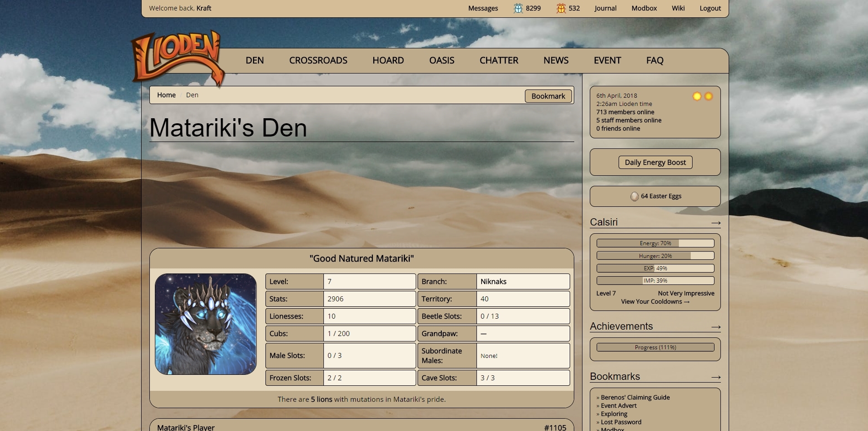Select the first sun weather icon

[697, 95]
